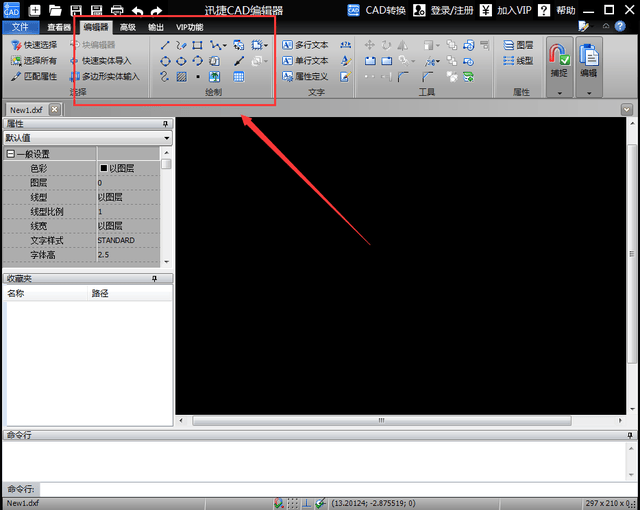Switch to the 查看器 tab
The image size is (640, 510).
(x=59, y=27)
